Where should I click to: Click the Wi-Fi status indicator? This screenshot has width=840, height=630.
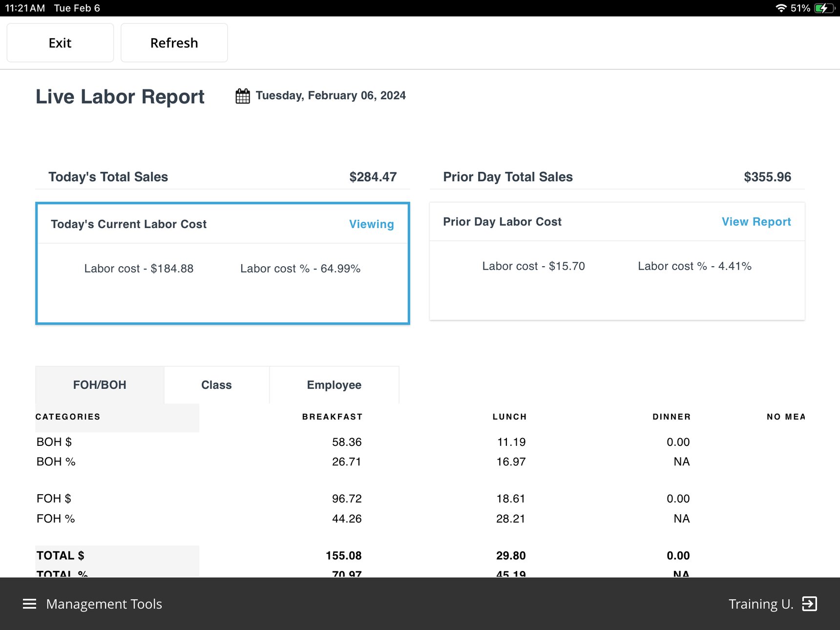(x=781, y=8)
